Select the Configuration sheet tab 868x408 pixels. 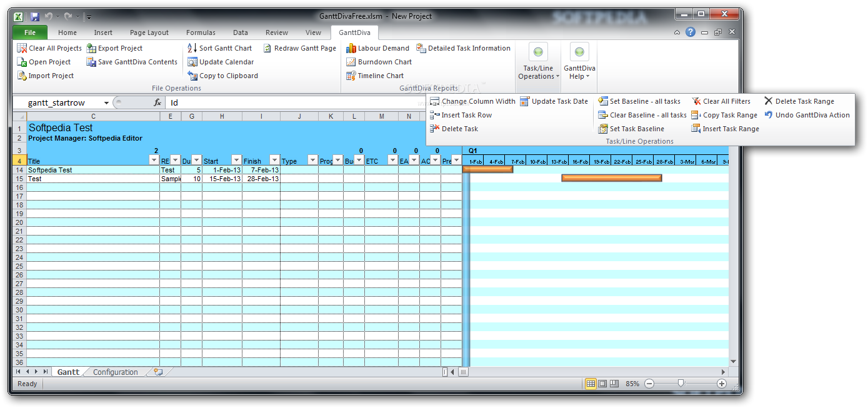click(x=115, y=372)
